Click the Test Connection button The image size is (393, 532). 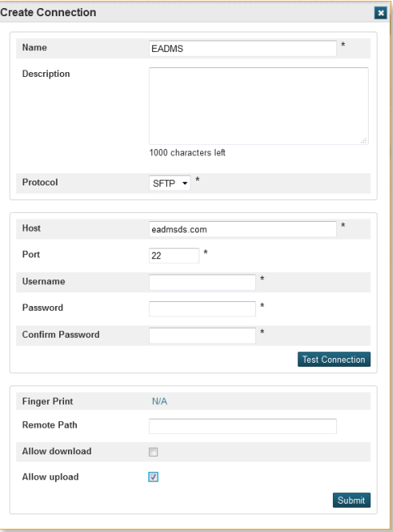334,360
